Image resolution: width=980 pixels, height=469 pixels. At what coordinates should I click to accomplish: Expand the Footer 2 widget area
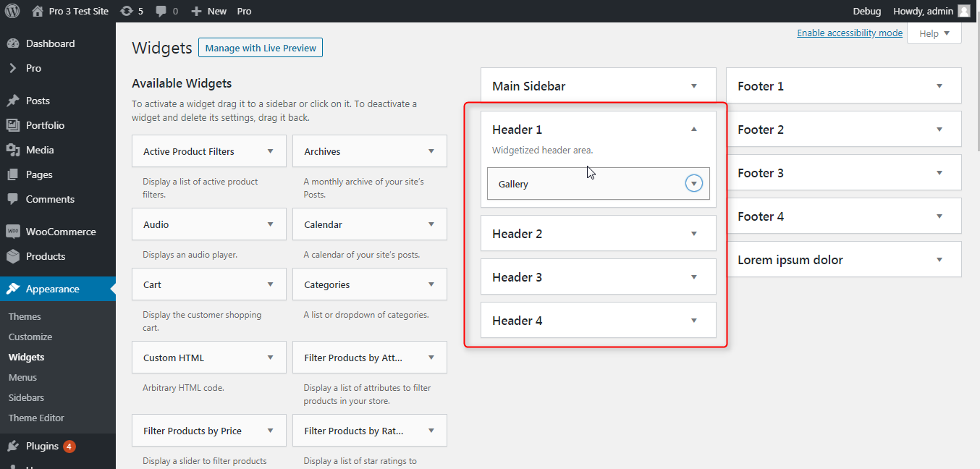click(x=939, y=130)
